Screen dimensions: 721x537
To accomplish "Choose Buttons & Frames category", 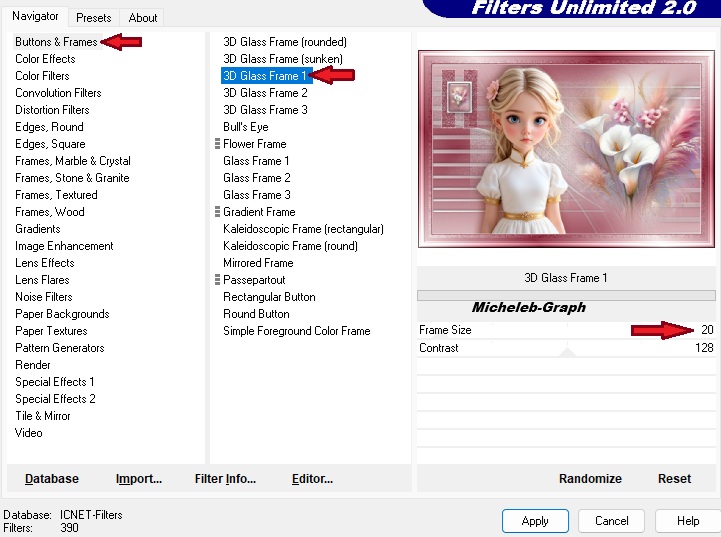I will [x=56, y=42].
